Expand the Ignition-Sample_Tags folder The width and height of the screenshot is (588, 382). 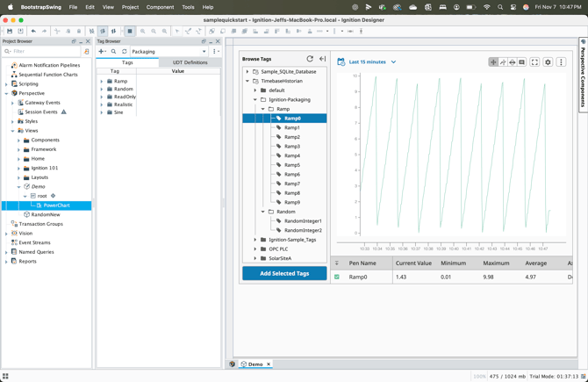click(255, 240)
